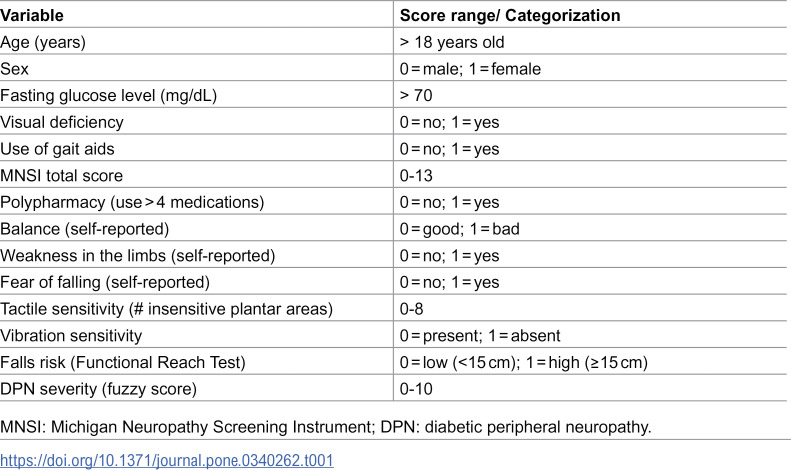Click the Vibration sensitivity row label
791x470 pixels.
pos(71,336)
